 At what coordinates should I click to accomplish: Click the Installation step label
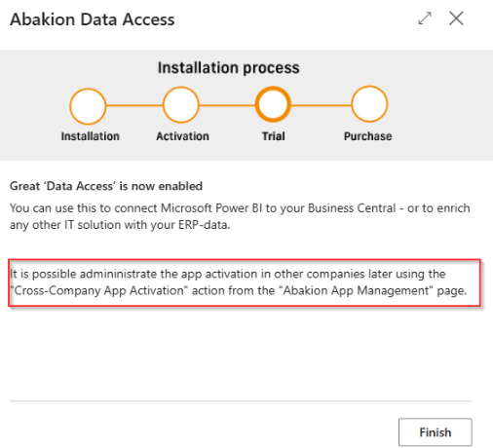tap(91, 136)
